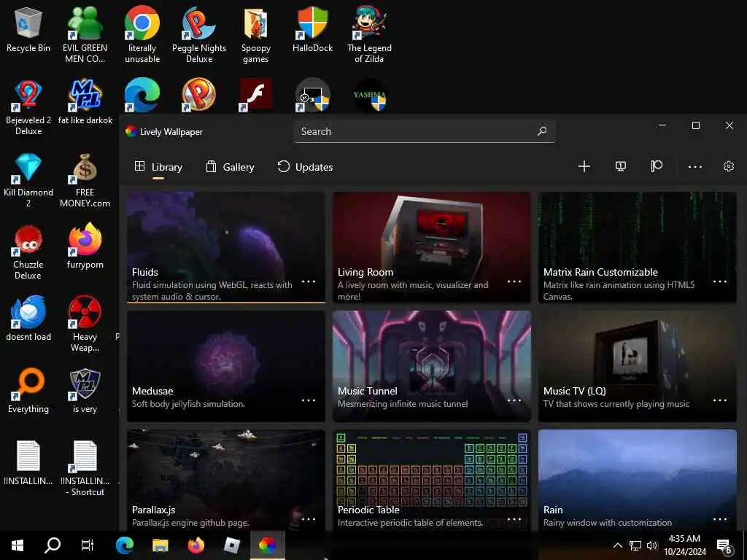747x560 pixels.
Task: Click the Patreon flag icon in toolbar
Action: (x=657, y=166)
